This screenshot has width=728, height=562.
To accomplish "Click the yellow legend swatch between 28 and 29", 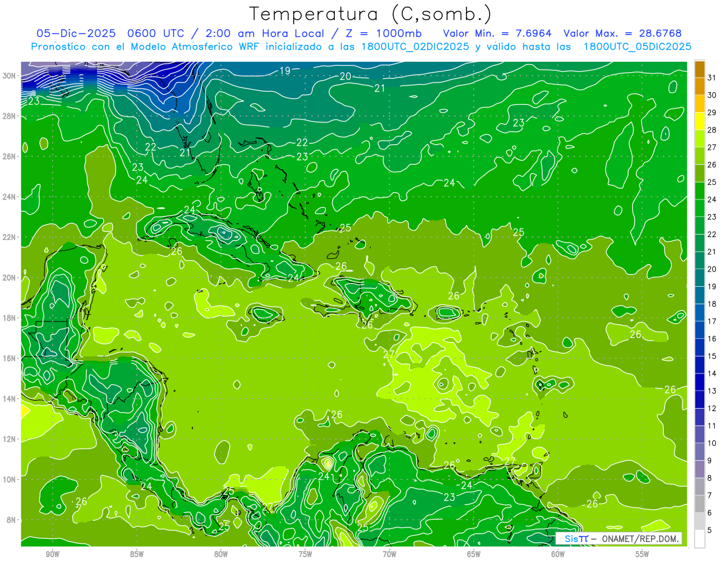I will tap(700, 121).
